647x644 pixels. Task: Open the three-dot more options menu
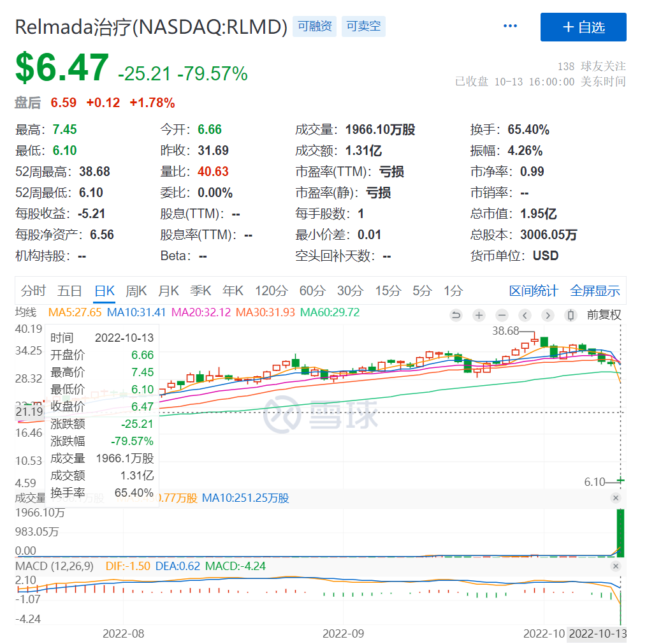pyautogui.click(x=510, y=26)
